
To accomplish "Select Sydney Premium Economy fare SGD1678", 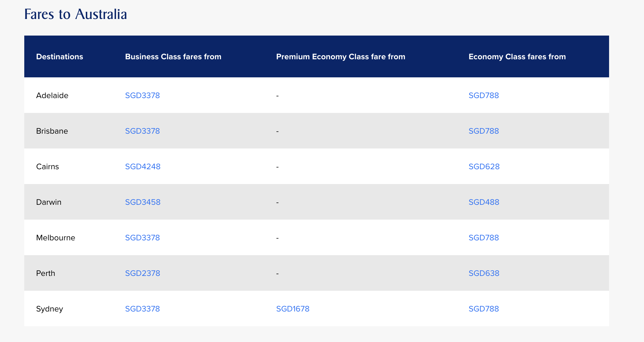I will tap(293, 309).
